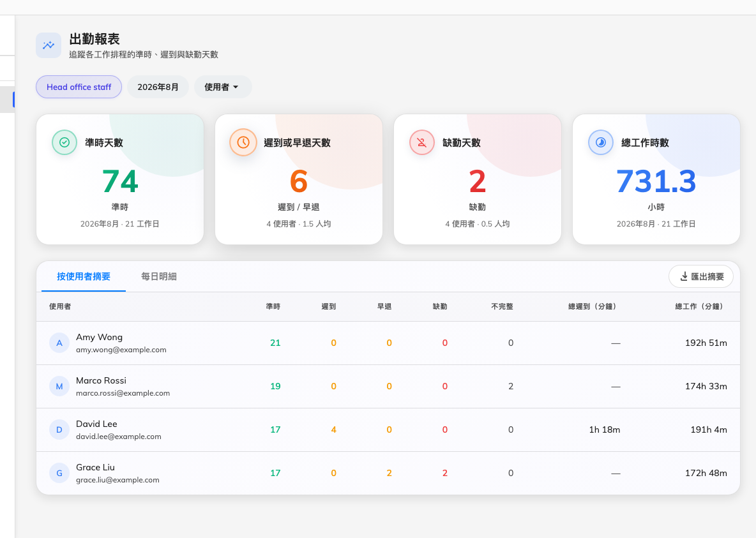Click Amy Wong's avatar A
Image resolution: width=756 pixels, height=538 pixels.
(x=59, y=343)
